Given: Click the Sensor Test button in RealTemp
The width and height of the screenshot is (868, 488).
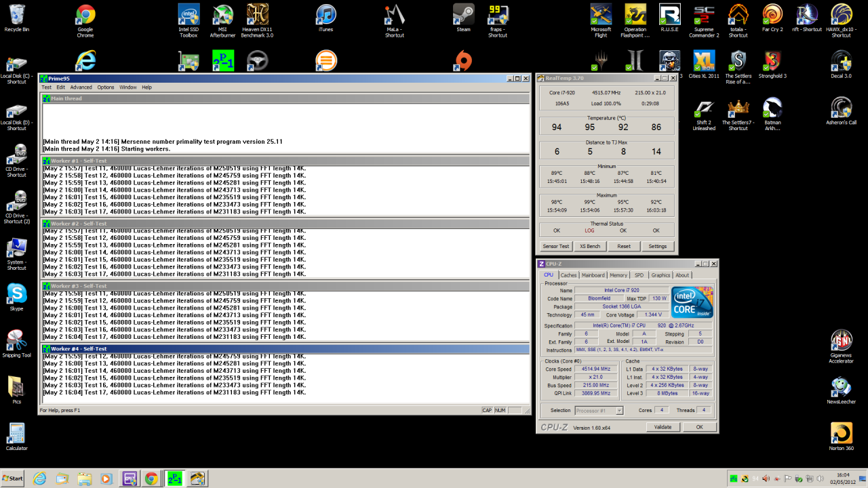Looking at the screenshot, I should [x=556, y=246].
